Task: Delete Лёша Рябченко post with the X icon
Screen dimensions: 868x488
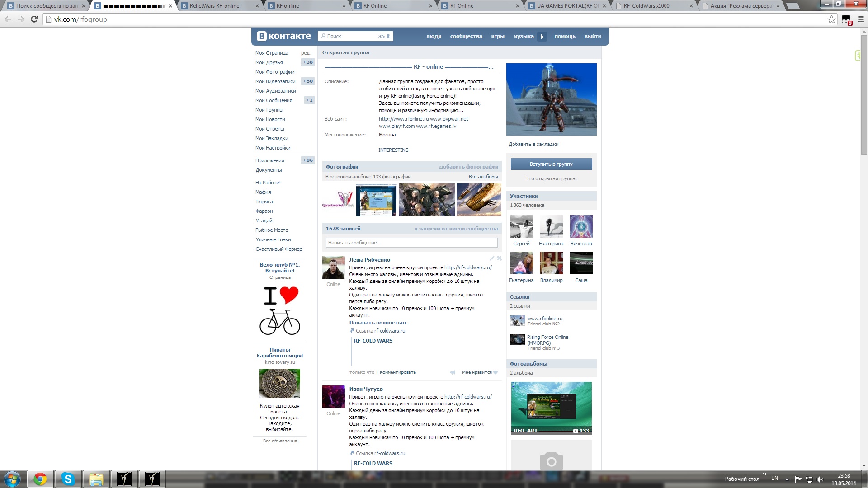Action: coord(499,258)
